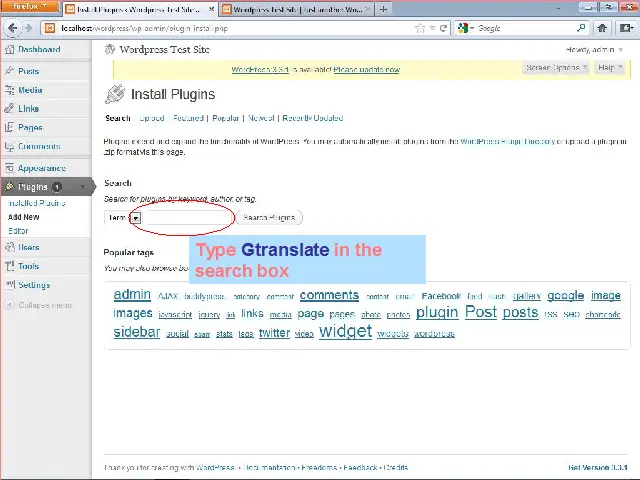Click the site favicon in the address bar
Screen dimensions: 640x480
(50, 28)
